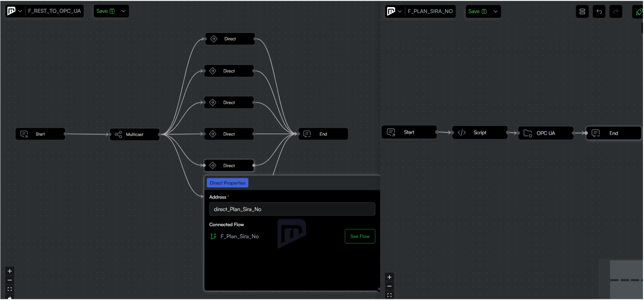Click the F_REST_TO_OPC_UA flow name field
This screenshot has width=644, height=300.
(x=54, y=11)
